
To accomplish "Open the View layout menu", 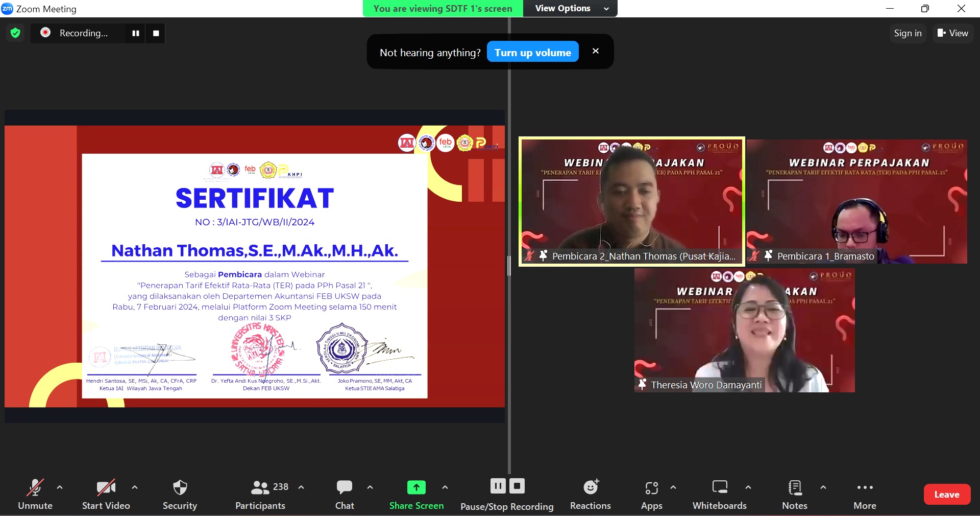I will [953, 33].
